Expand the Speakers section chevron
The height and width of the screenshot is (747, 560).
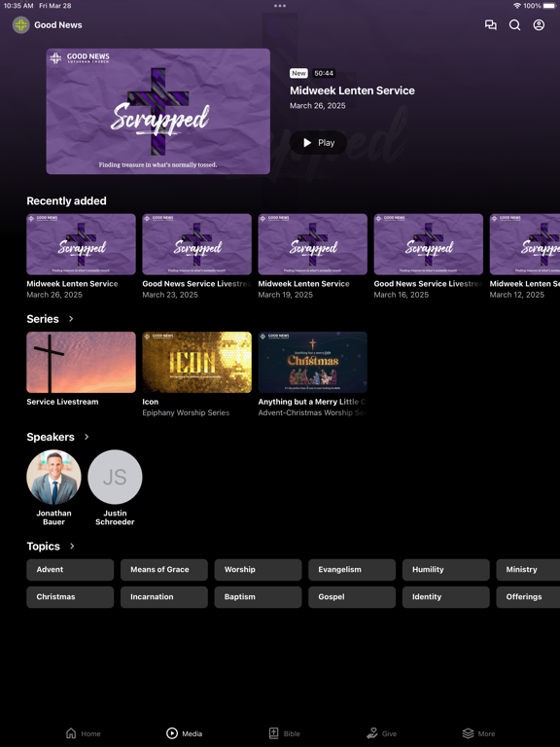point(87,437)
